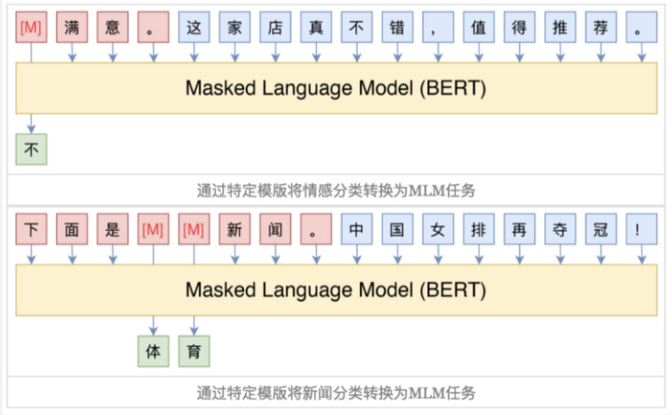
Task: Select the green 育 output box
Action: 194,351
